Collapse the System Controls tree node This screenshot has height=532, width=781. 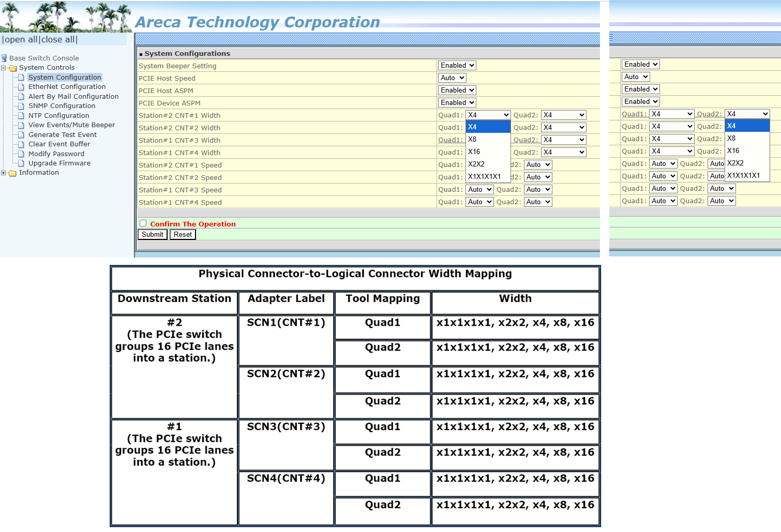4,68
